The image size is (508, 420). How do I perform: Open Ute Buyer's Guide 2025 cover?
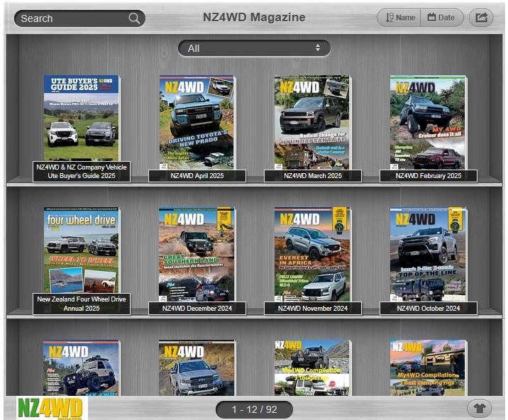click(x=82, y=118)
